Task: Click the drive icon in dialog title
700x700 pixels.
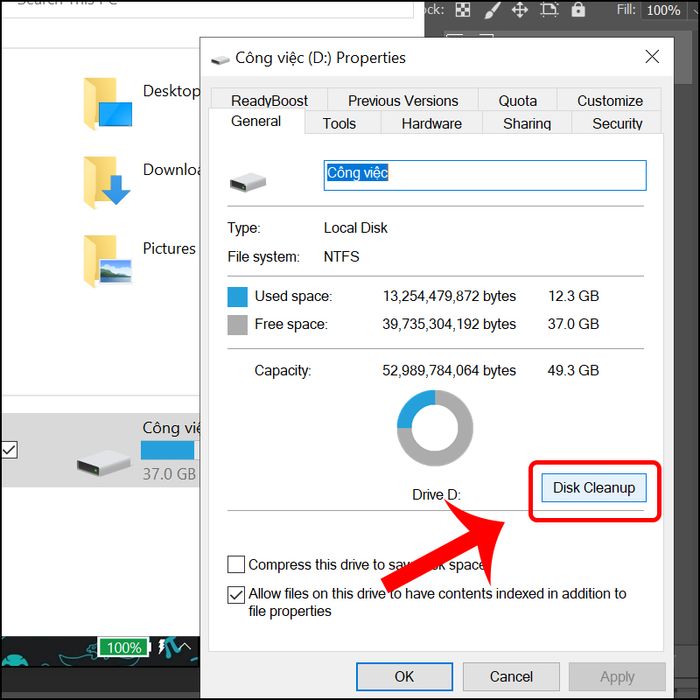Action: coord(220,59)
